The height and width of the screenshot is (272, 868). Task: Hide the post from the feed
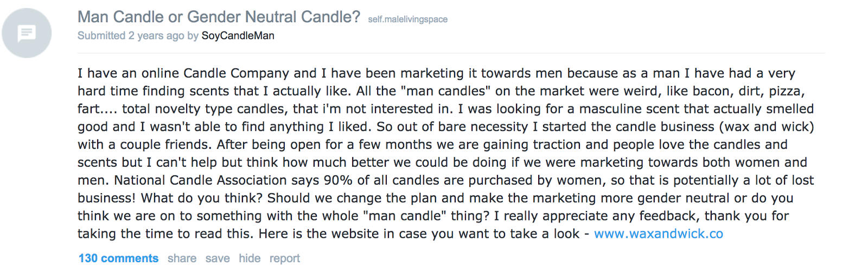(250, 258)
